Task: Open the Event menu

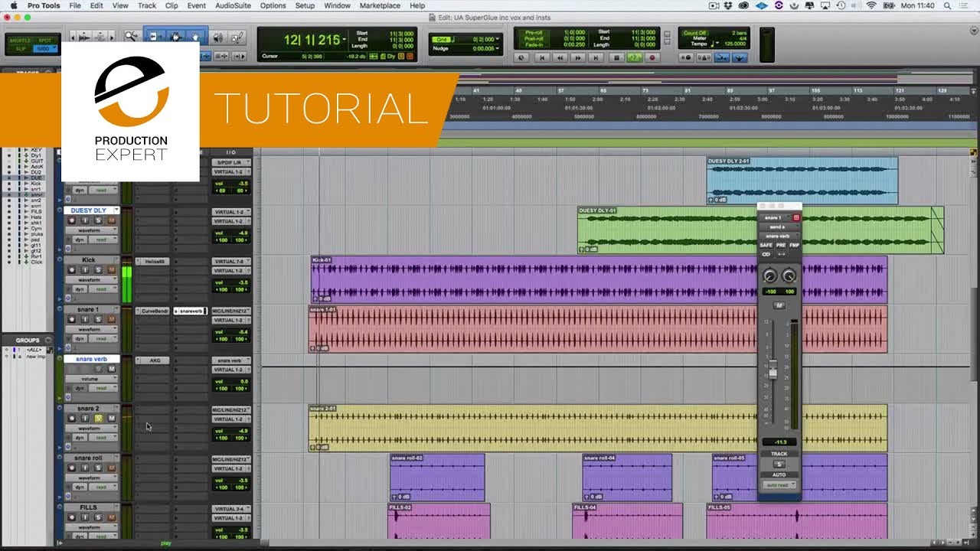Action: [x=196, y=5]
